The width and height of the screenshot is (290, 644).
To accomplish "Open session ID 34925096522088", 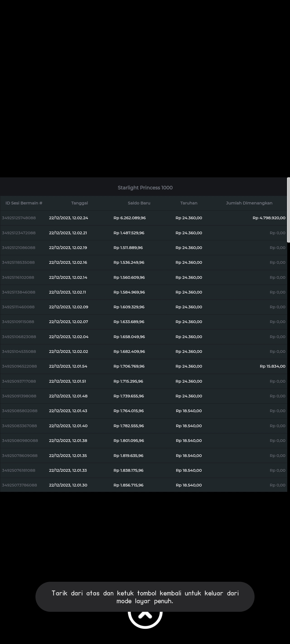I will coord(19,366).
